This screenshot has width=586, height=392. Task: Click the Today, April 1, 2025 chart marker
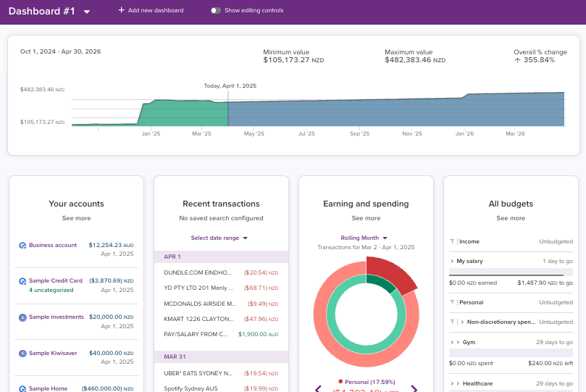pyautogui.click(x=230, y=86)
